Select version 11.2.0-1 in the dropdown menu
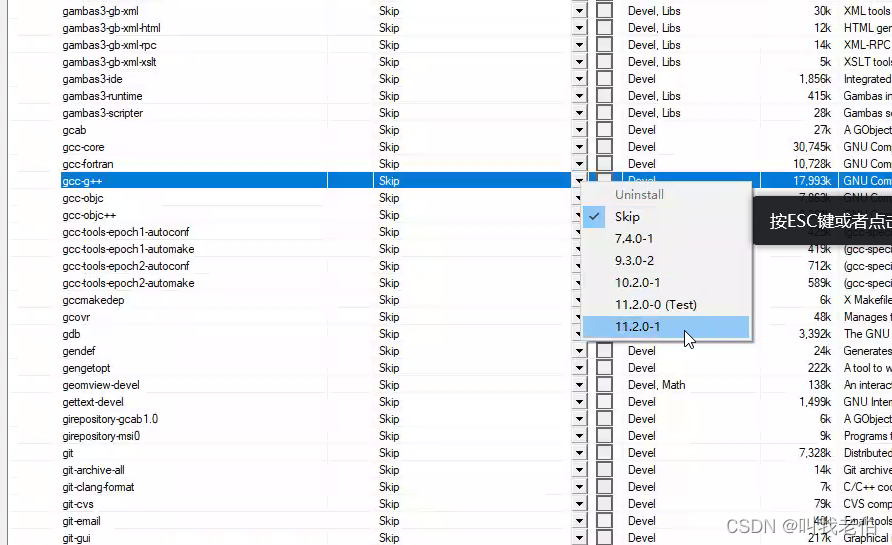The image size is (892, 545). tap(666, 327)
